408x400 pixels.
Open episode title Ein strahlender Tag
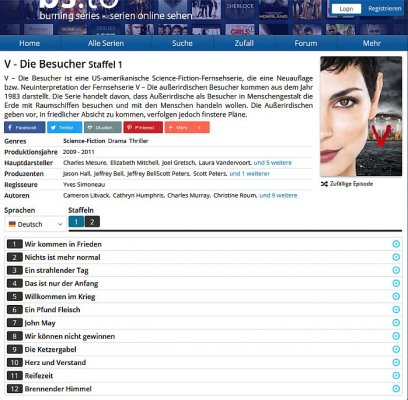56,270
